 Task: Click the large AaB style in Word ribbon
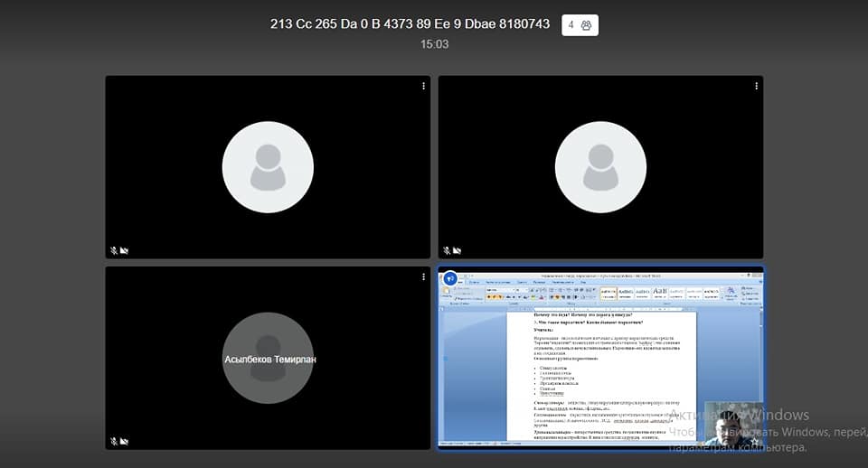pos(660,291)
